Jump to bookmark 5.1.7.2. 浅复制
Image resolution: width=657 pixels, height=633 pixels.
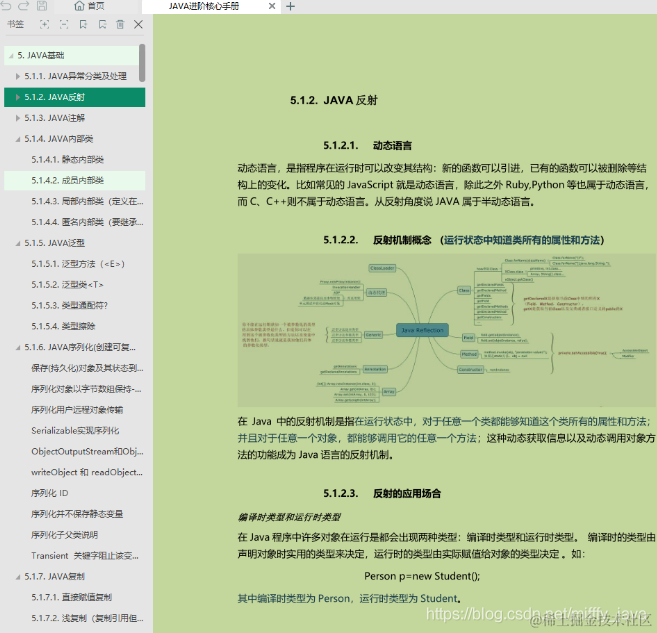pyautogui.click(x=87, y=618)
